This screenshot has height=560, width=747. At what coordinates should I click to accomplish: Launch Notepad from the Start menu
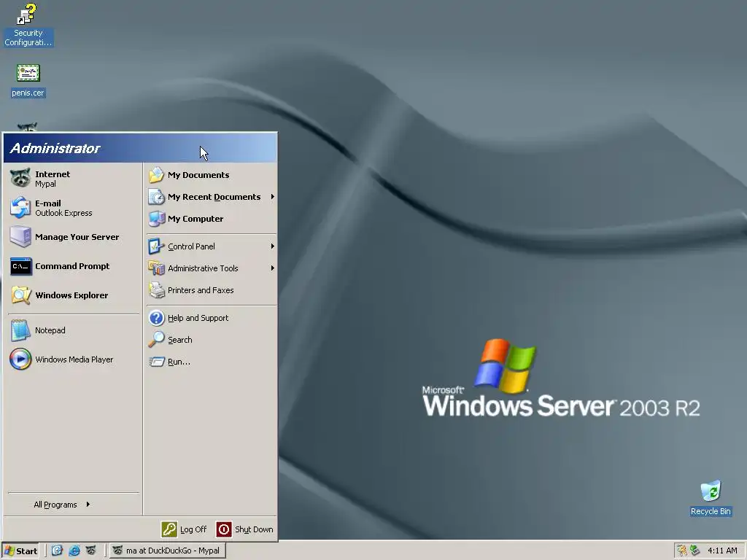(x=20, y=330)
